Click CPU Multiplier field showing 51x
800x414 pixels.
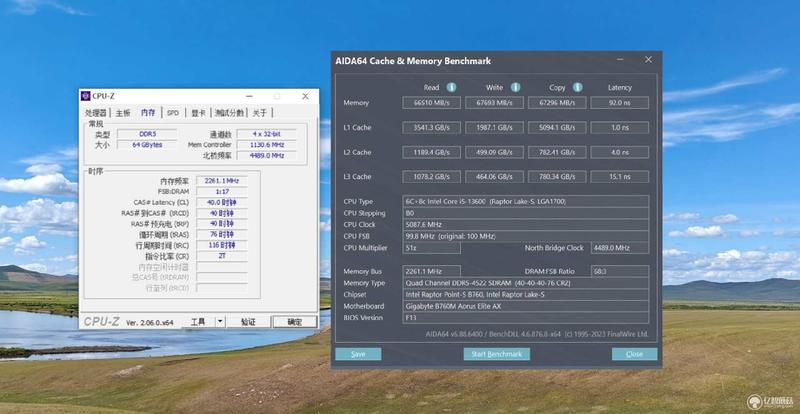[431, 248]
